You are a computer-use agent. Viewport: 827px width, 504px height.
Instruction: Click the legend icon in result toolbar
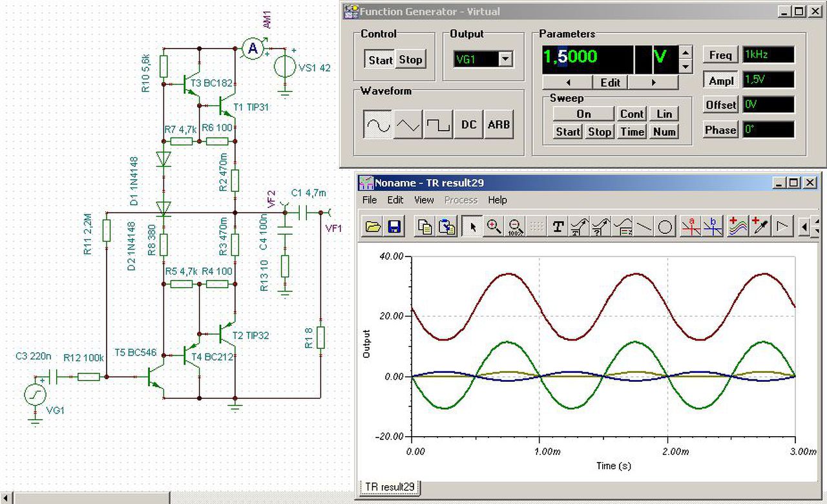coord(623,227)
